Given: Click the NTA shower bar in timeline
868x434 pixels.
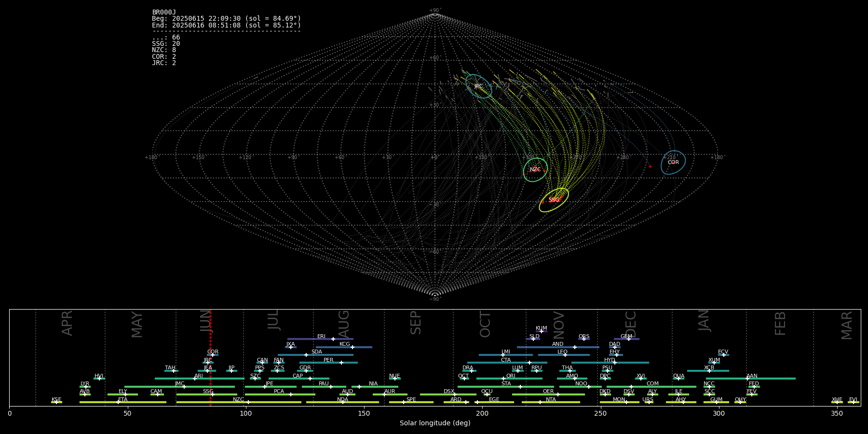Looking at the screenshot, I should [x=551, y=402].
